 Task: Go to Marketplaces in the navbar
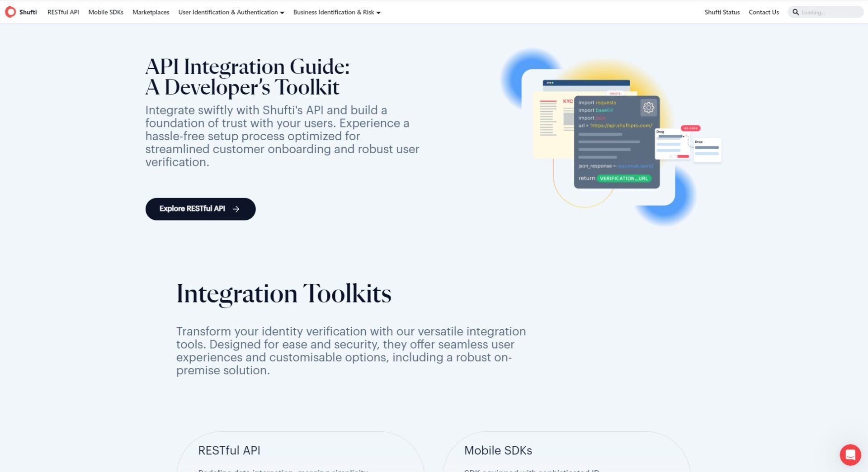151,12
